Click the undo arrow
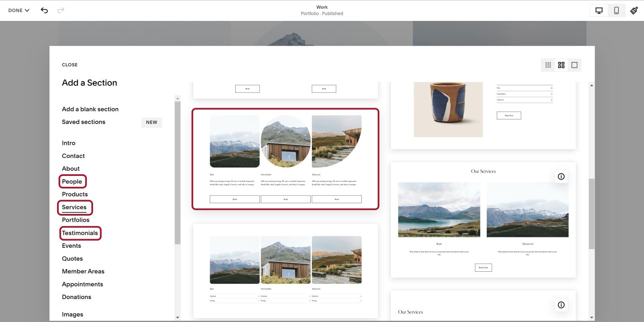This screenshot has width=644, height=322. pyautogui.click(x=44, y=10)
